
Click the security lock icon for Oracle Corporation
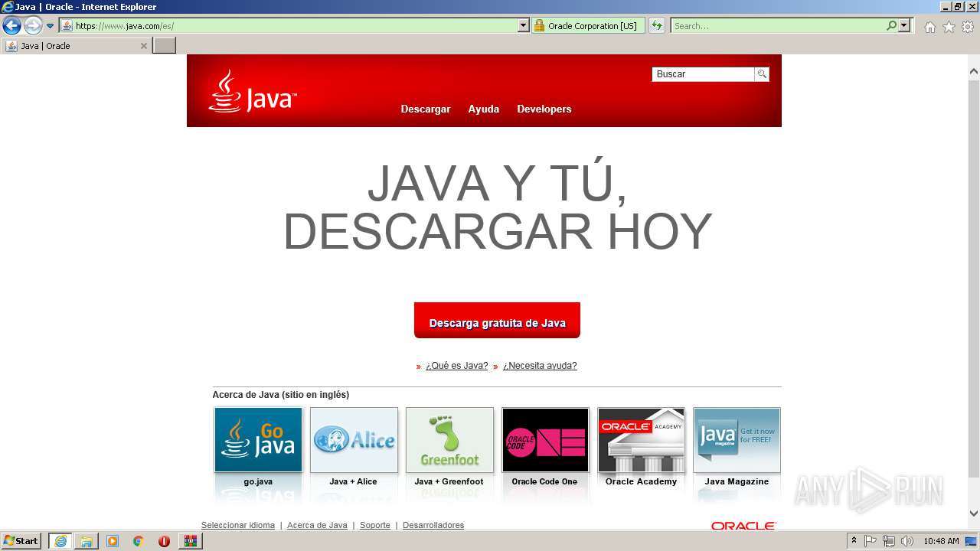[539, 26]
